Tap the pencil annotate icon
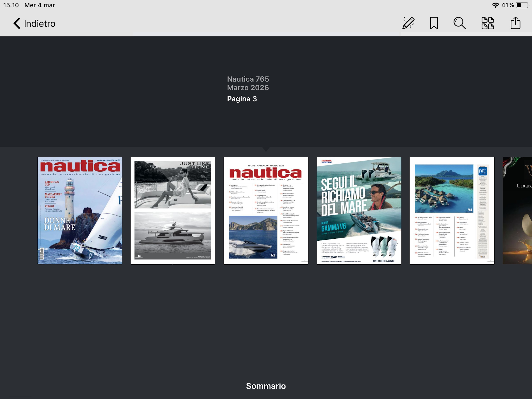The width and height of the screenshot is (532, 399). [408, 23]
